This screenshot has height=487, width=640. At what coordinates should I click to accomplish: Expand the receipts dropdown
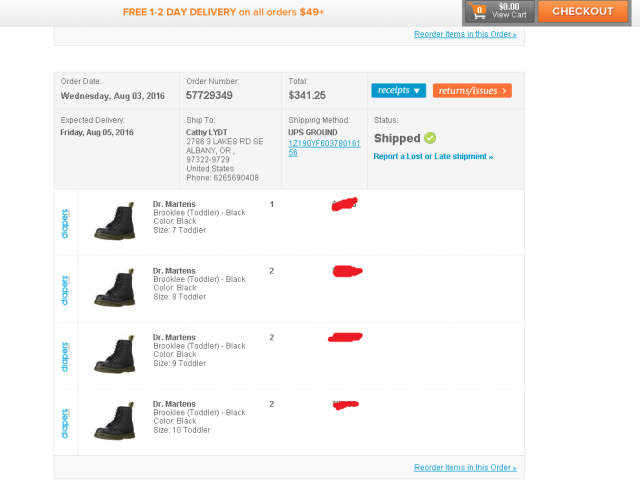pos(398,90)
